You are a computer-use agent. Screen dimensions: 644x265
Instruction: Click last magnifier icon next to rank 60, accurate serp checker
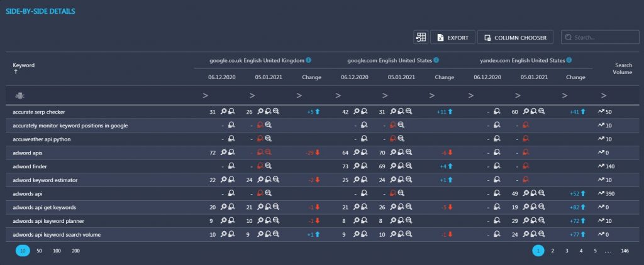[x=541, y=111]
